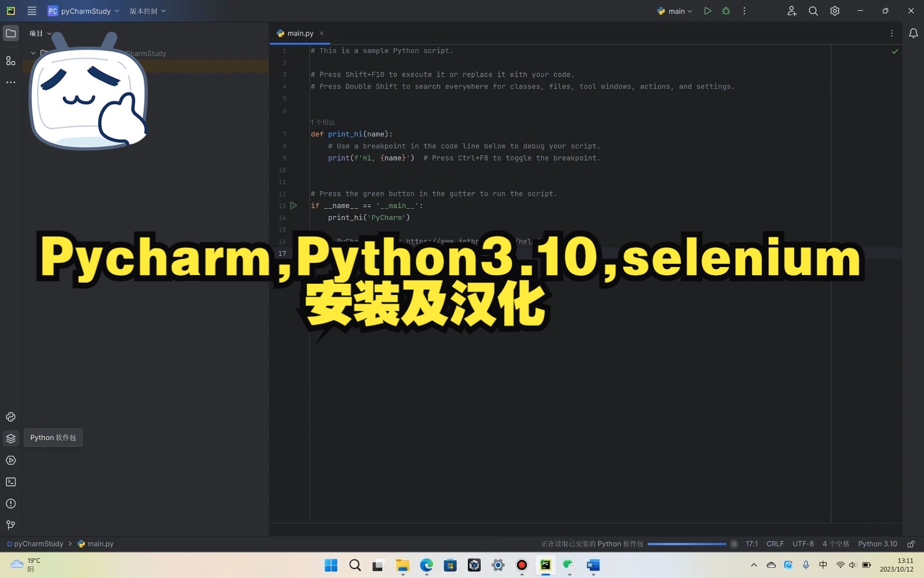The image size is (924, 578).
Task: Click the package reading progress bar
Action: tap(687, 544)
